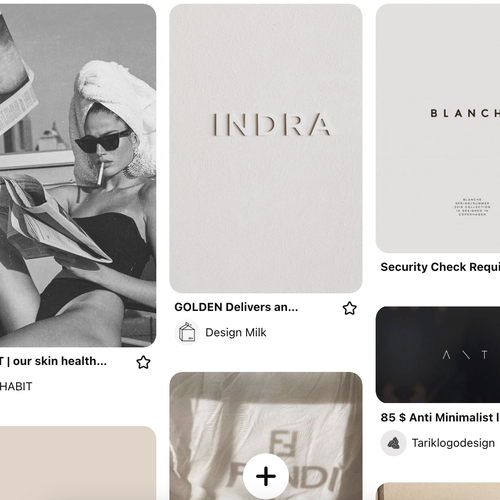
Task: Open Tariklogodesign profile avatar icon
Action: pyautogui.click(x=393, y=443)
